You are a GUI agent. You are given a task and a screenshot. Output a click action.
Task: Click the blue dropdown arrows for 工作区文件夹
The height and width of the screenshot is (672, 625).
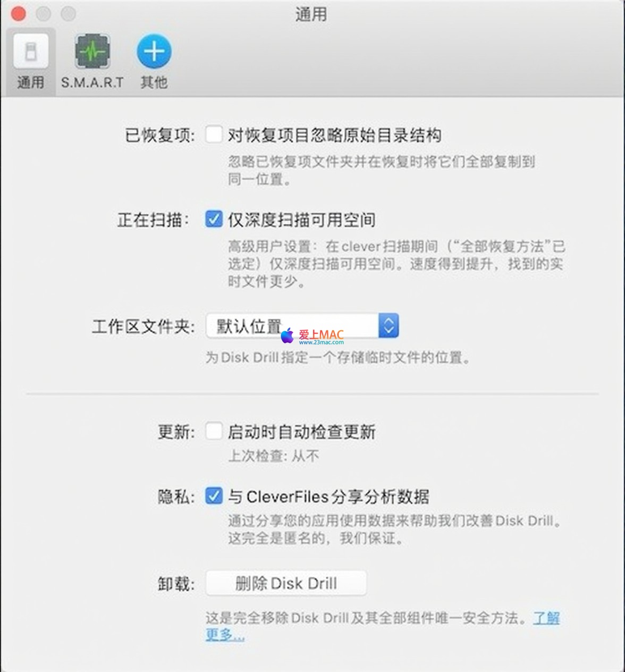(388, 326)
